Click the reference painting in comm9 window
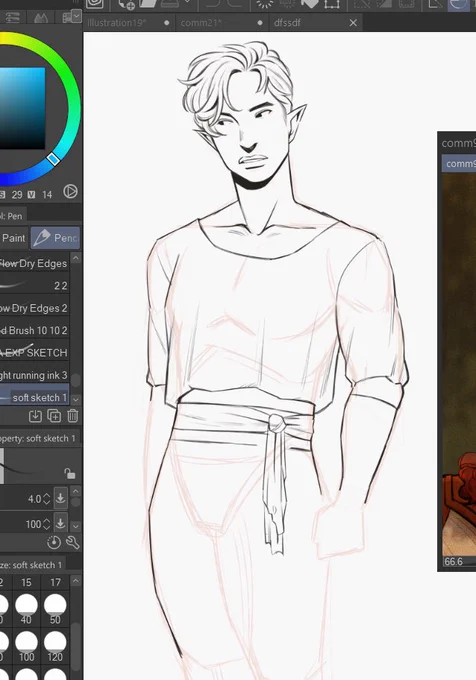The width and height of the screenshot is (476, 680). (459, 364)
